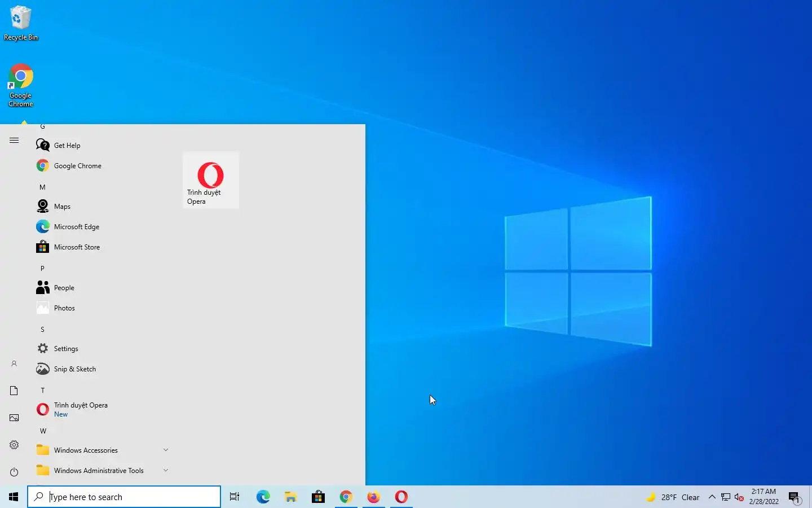The image size is (812, 508).
Task: Switch to Firefox on the taskbar
Action: pos(373,497)
